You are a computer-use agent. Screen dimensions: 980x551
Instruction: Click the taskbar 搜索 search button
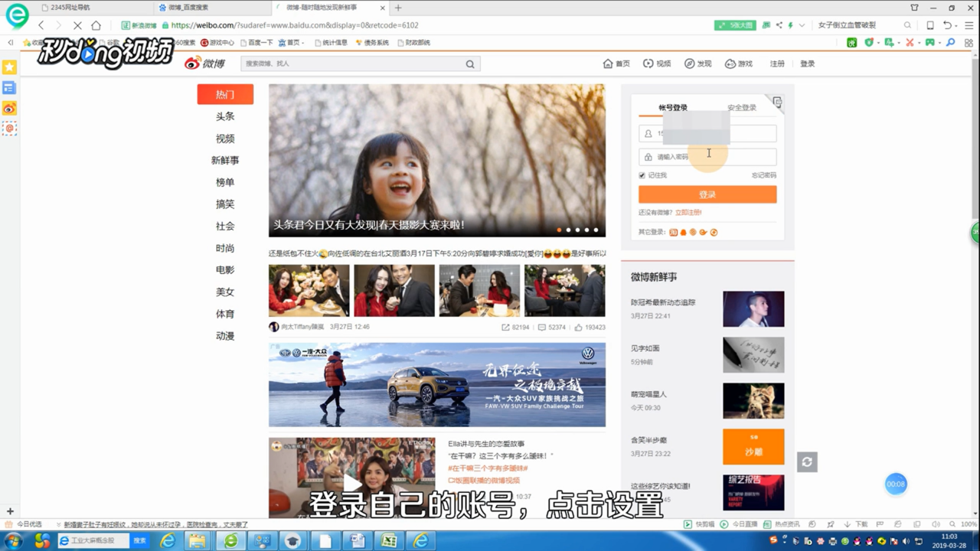pyautogui.click(x=139, y=541)
